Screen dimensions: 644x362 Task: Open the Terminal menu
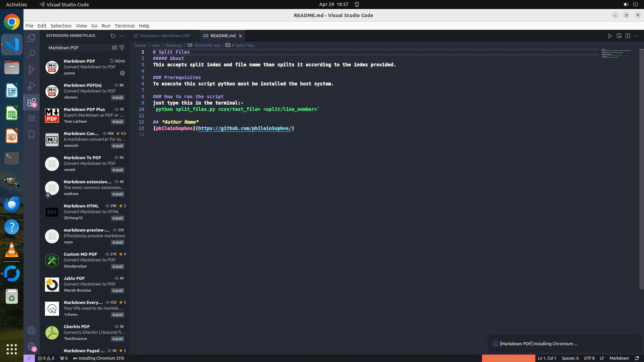pos(124,26)
